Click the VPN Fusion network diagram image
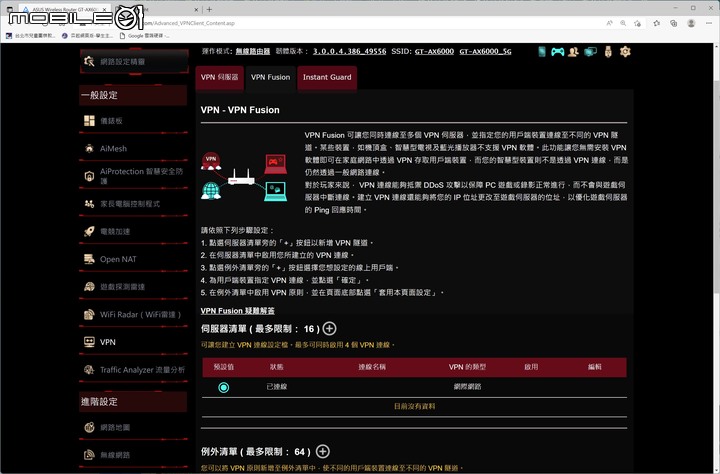Viewport: 720px width, 474px height. tap(244, 177)
